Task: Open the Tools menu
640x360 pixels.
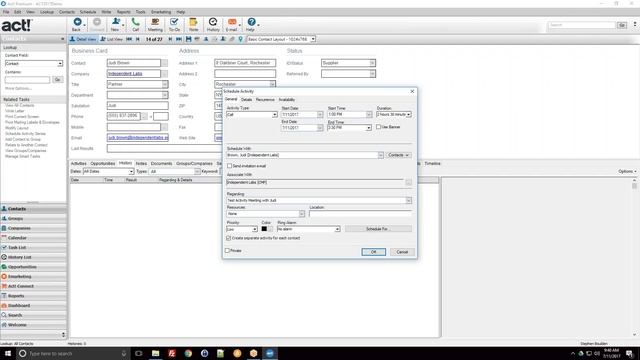Action: (x=140, y=12)
